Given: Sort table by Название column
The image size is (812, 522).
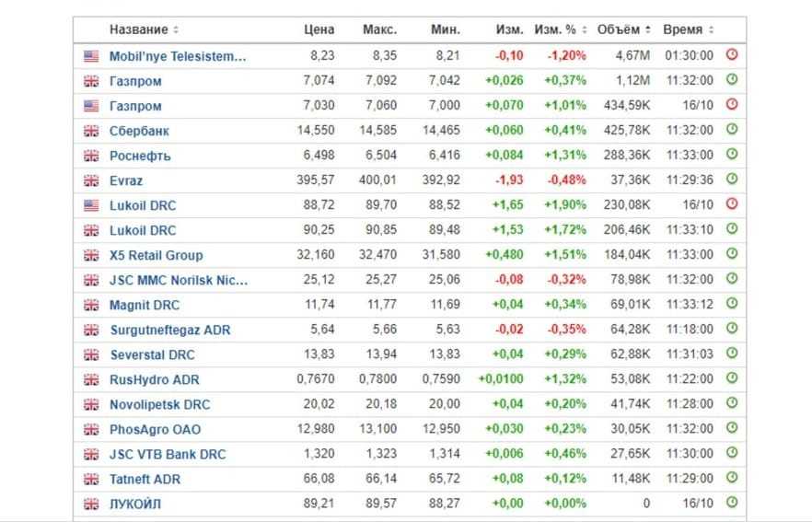Looking at the screenshot, I should pyautogui.click(x=144, y=30).
